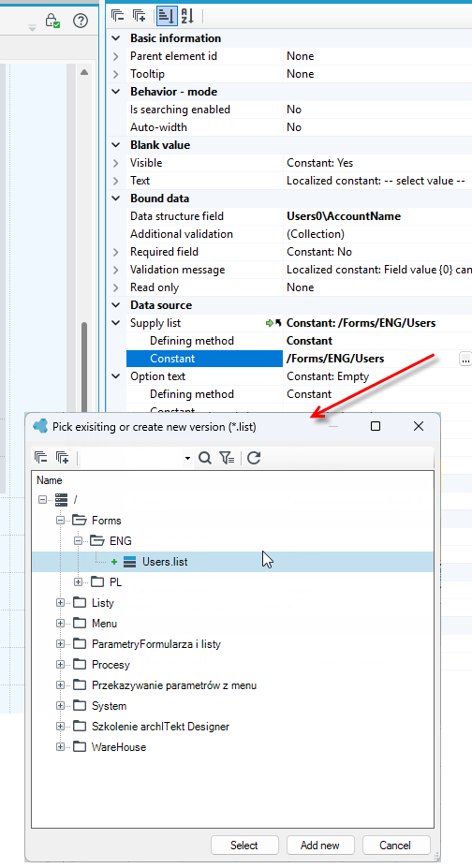Select the WareHouse folder label

(x=119, y=747)
